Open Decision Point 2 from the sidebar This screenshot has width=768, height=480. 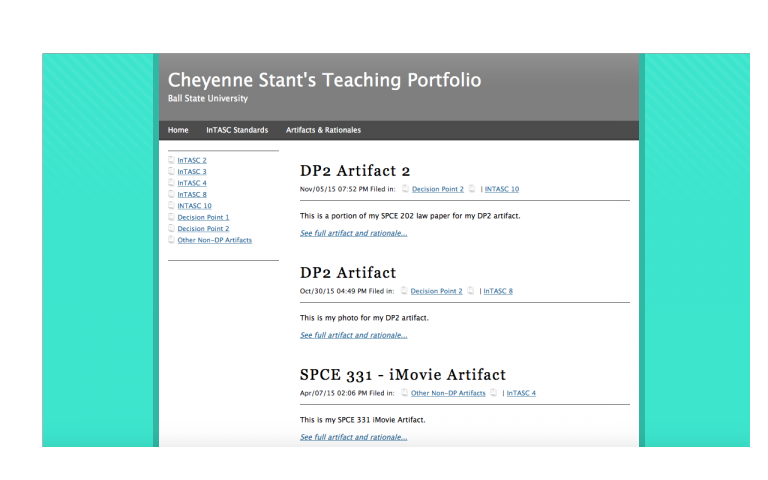(x=203, y=229)
